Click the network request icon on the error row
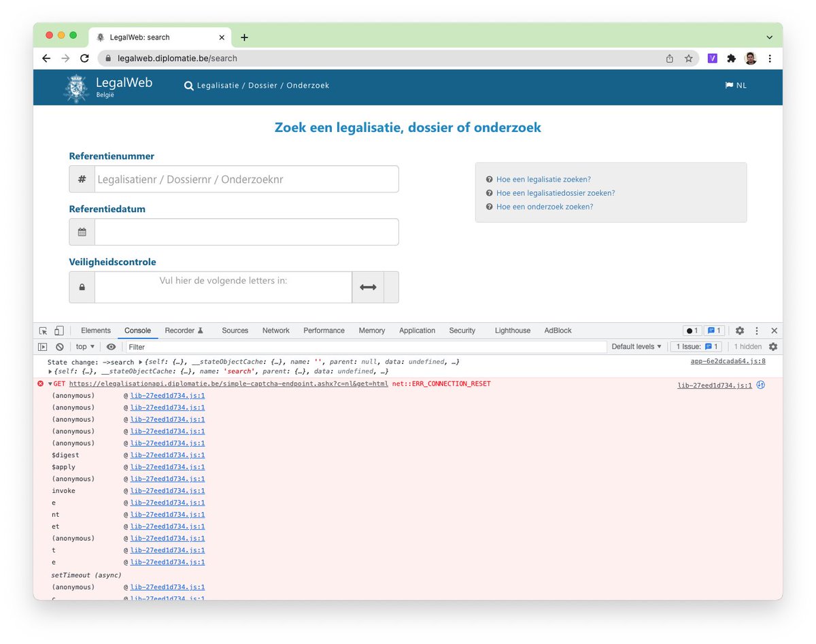Viewport: 816px width, 644px height. [761, 385]
